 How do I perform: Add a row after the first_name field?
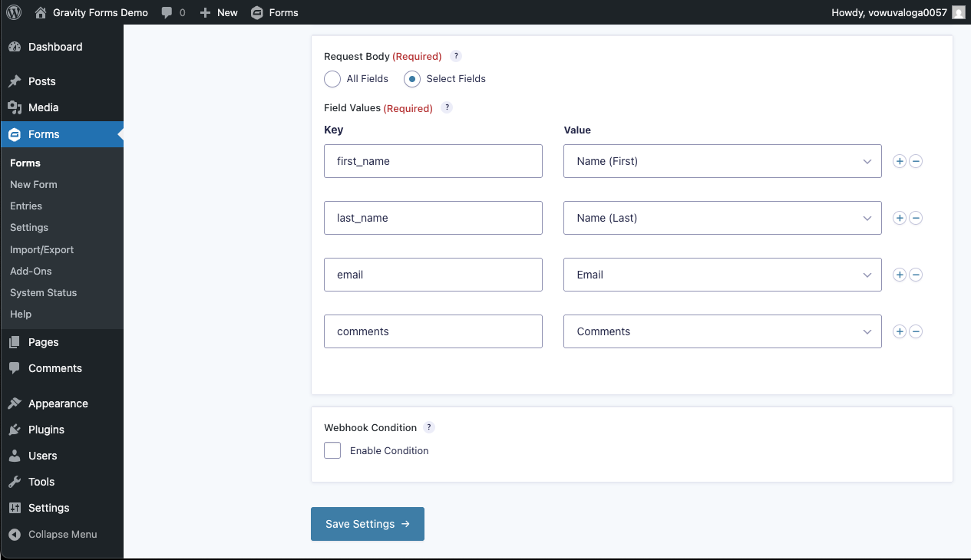pyautogui.click(x=900, y=161)
